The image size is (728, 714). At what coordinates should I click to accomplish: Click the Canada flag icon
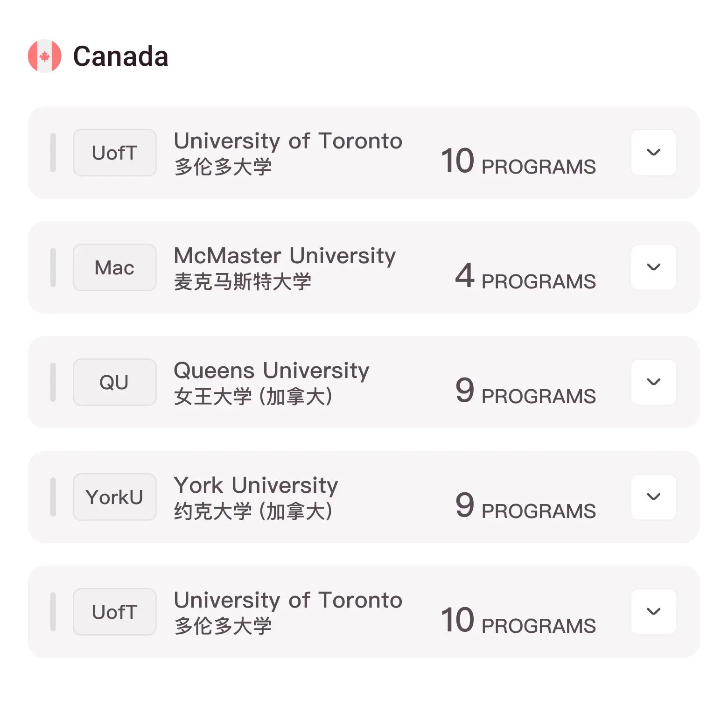pyautogui.click(x=45, y=56)
